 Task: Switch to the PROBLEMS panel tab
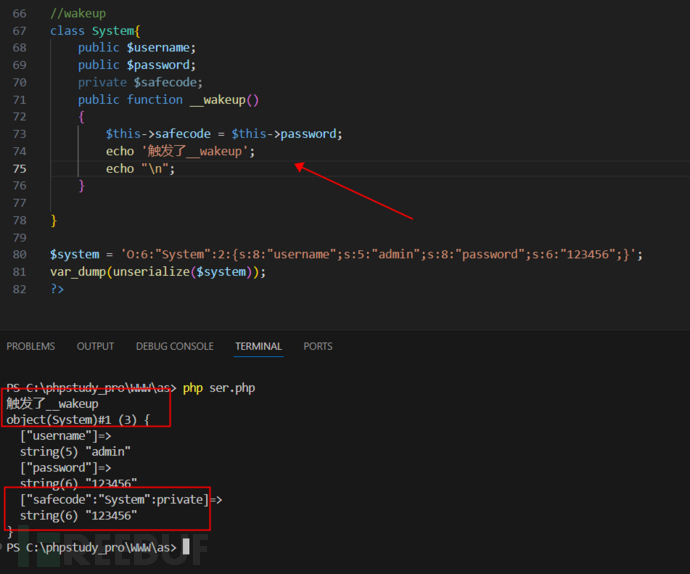coord(30,346)
